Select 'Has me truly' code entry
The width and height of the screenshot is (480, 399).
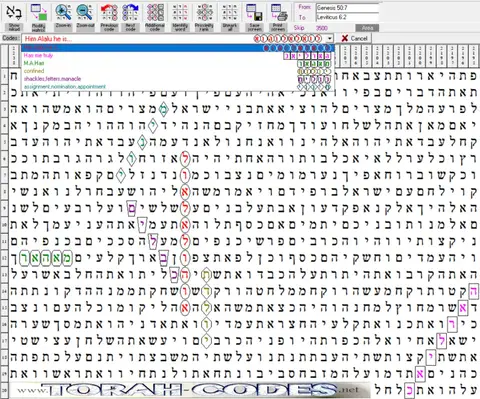click(178, 56)
